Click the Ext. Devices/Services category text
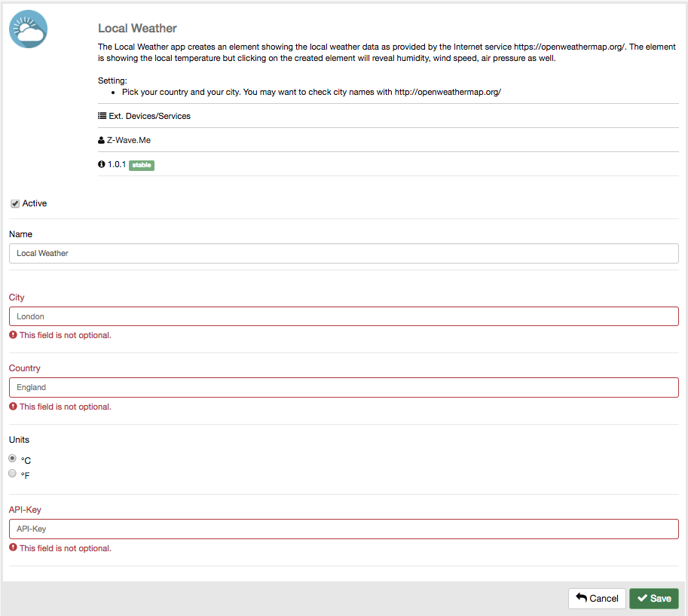688x616 pixels. [x=149, y=117]
